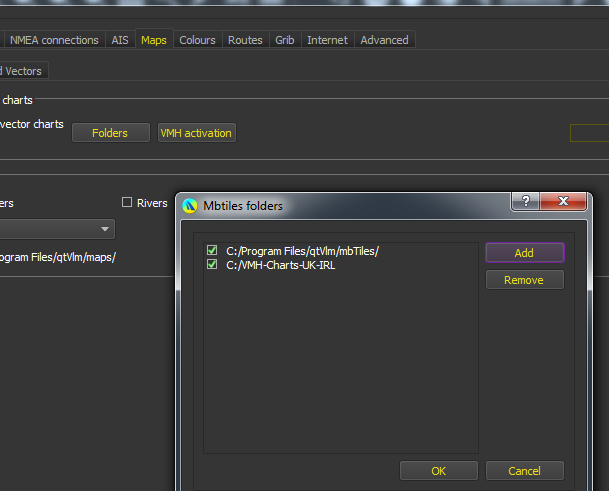Select the Colours tab
Image resolution: width=609 pixels, height=491 pixels.
click(197, 40)
